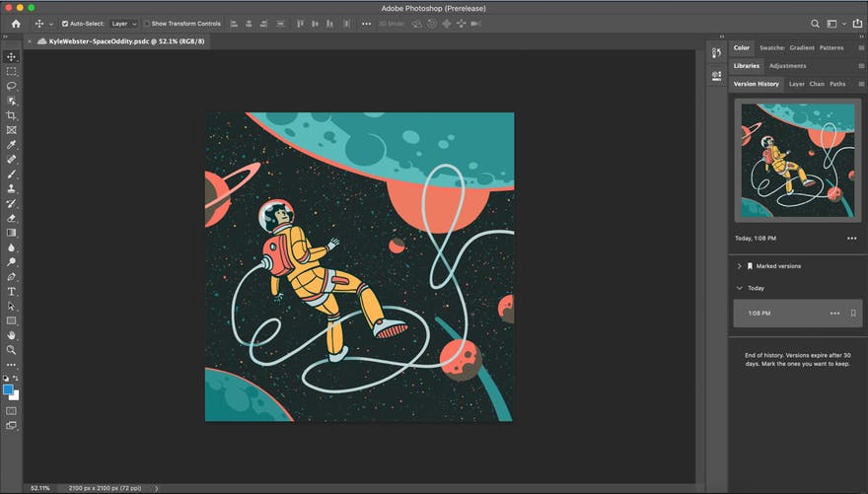Click the Version History preview thumbnail

797,161
